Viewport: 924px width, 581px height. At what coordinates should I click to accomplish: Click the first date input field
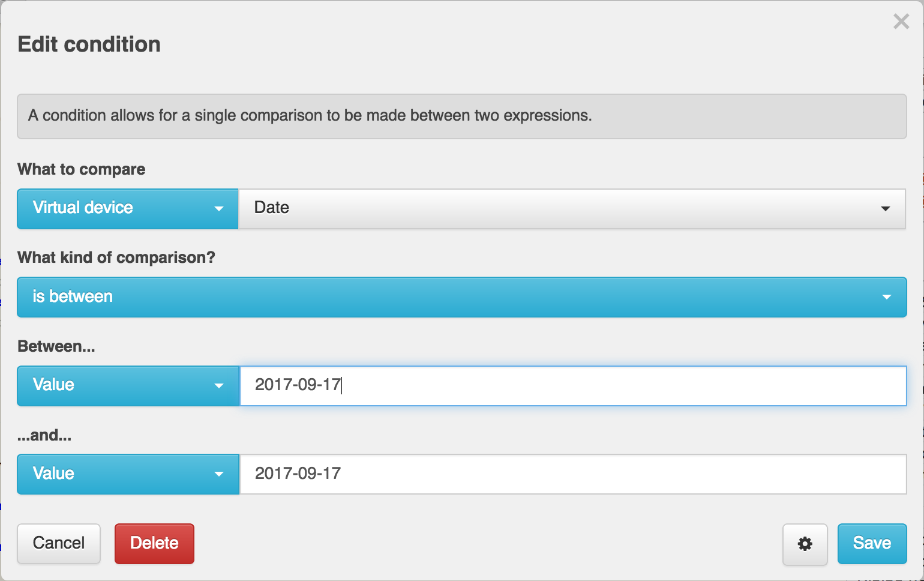tap(573, 386)
